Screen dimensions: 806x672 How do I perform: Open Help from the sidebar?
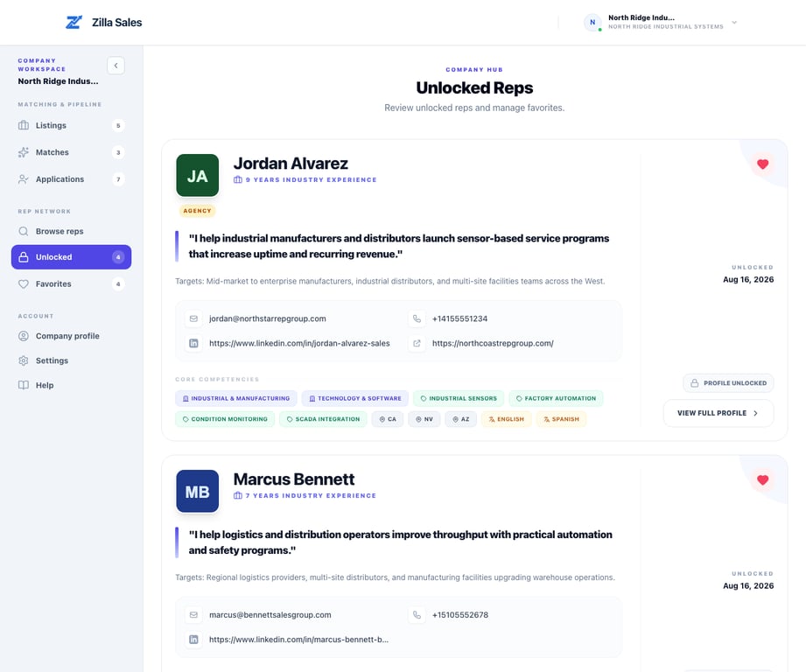click(71, 385)
